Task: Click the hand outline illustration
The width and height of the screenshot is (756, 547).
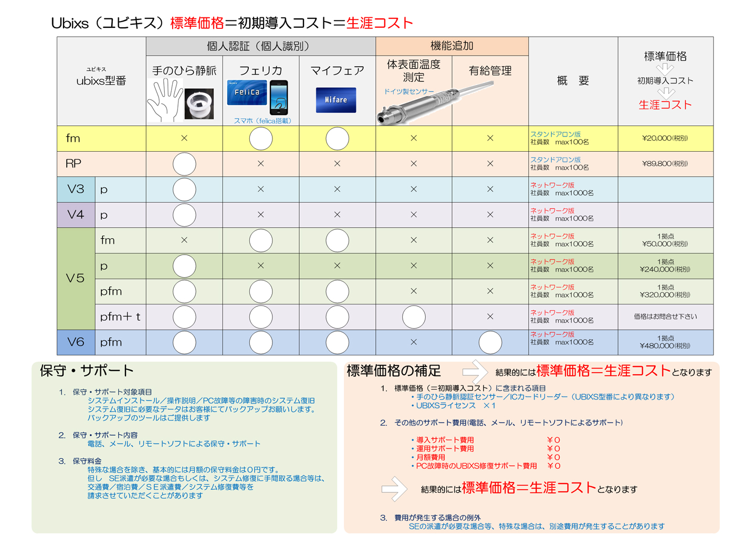Action: coord(165,100)
